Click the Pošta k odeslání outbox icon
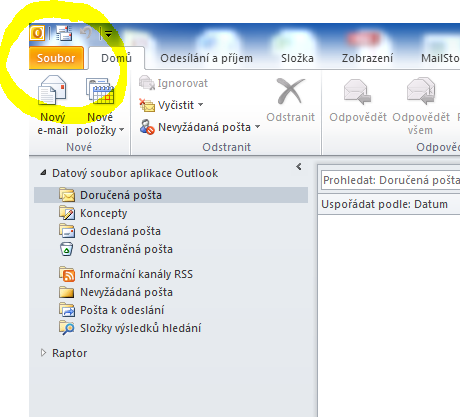460x417 pixels. 67,310
